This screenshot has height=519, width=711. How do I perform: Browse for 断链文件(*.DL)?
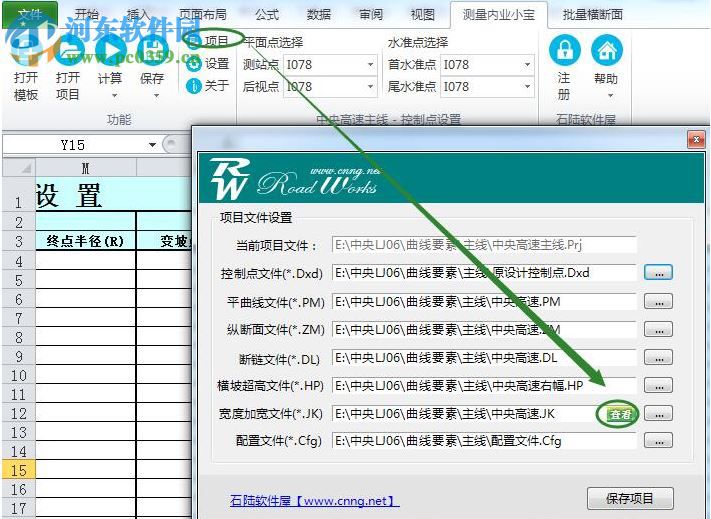[x=658, y=358]
